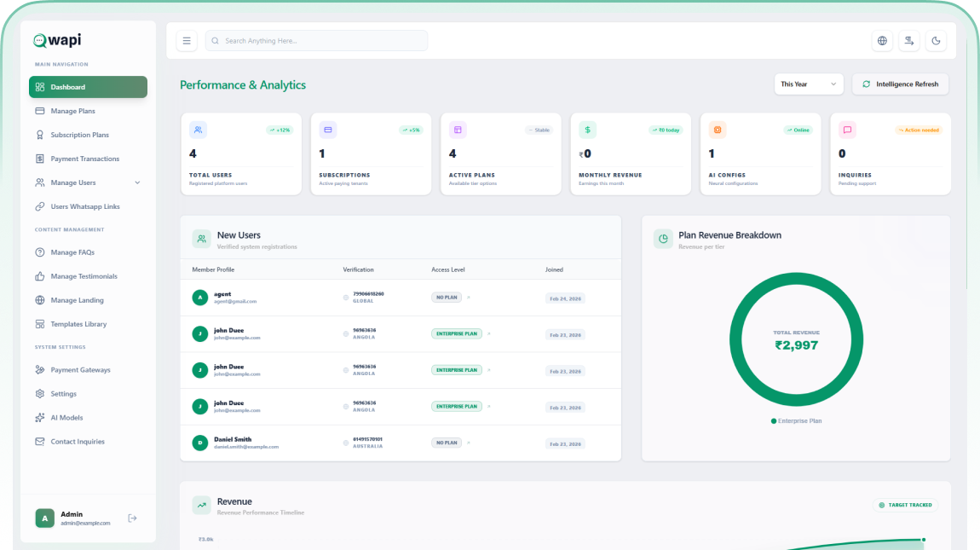The image size is (980, 550).
Task: Click the Target Tracked badge
Action: point(905,505)
